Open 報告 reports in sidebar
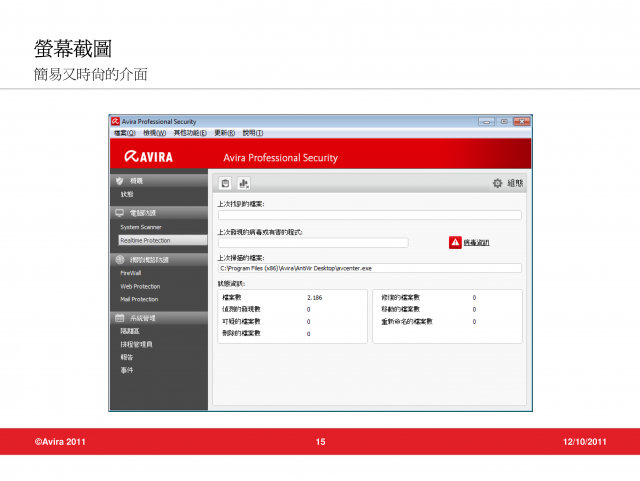 point(127,357)
